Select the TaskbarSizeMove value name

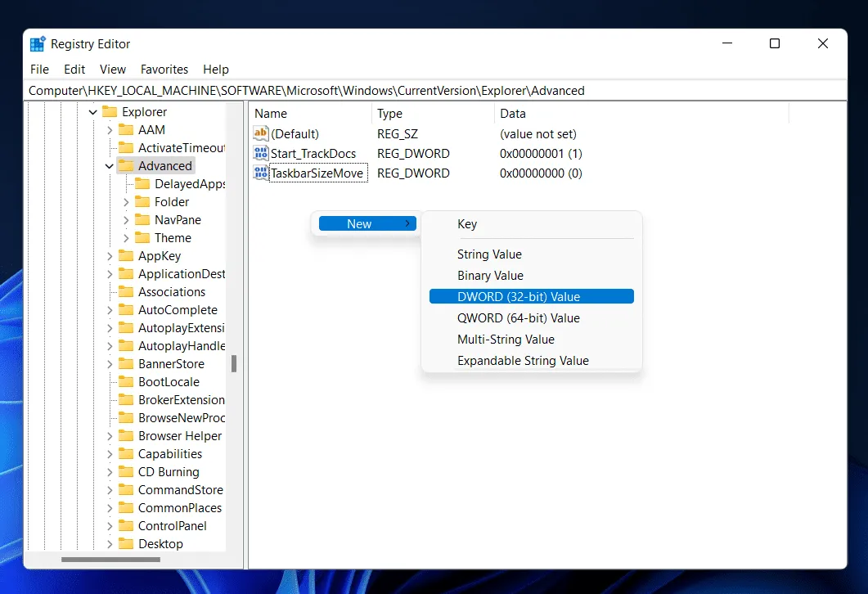tap(317, 173)
